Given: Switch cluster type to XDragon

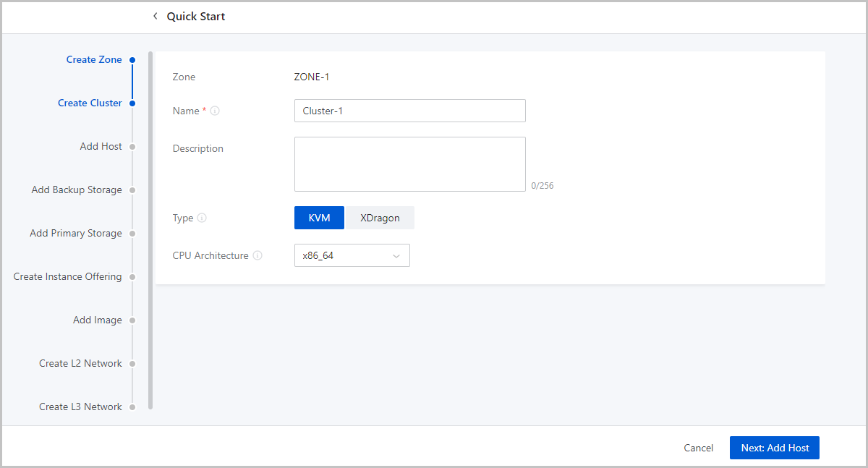Looking at the screenshot, I should click(380, 218).
